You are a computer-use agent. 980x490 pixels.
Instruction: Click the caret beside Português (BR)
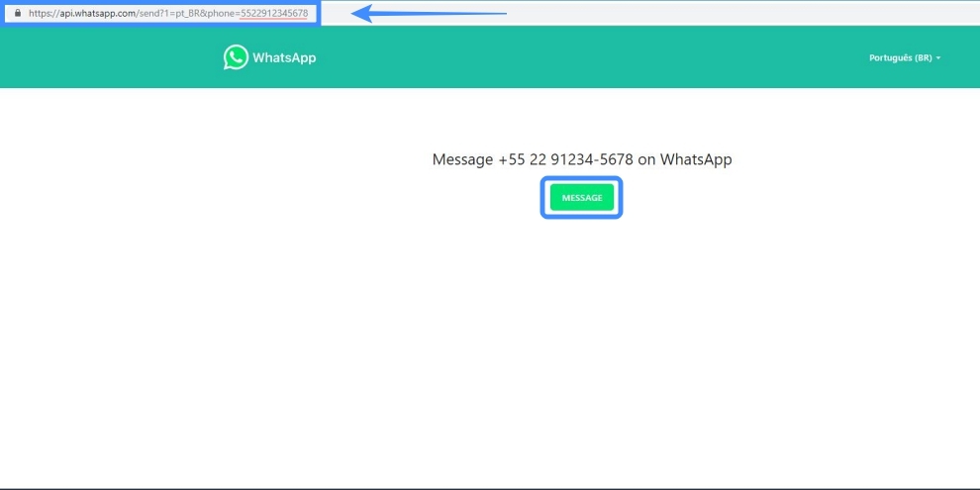(938, 57)
